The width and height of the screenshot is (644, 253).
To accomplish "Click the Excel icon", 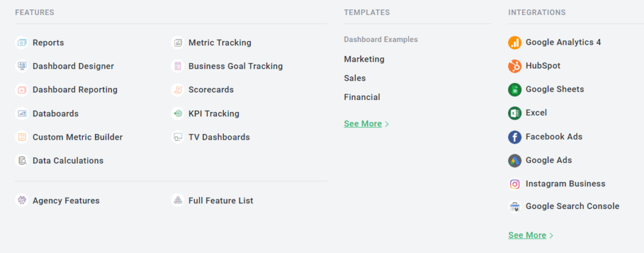I will (x=514, y=113).
